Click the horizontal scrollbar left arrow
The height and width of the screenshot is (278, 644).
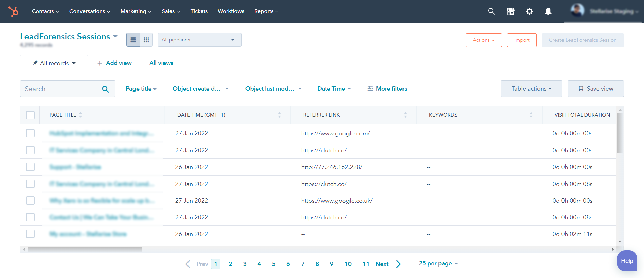click(24, 249)
